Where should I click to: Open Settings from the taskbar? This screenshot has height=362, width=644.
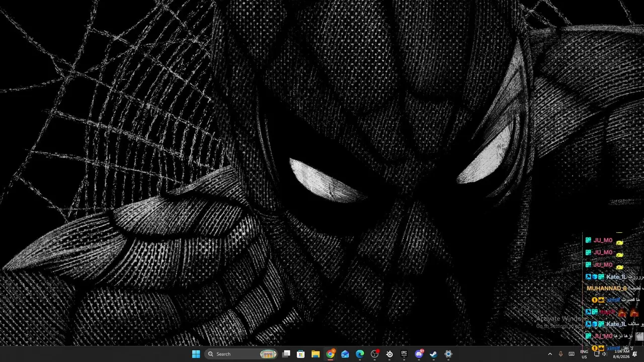pos(448,354)
